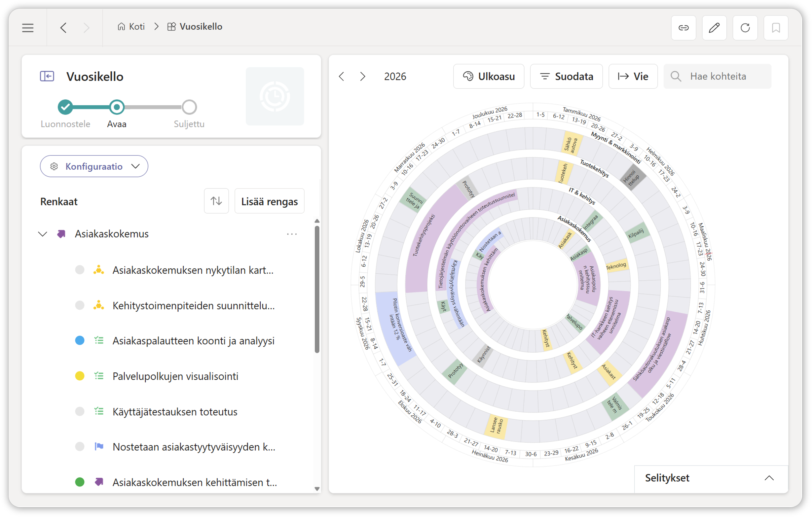Open the Ulkoasu appearance menu
812x517 pixels.
click(x=488, y=77)
